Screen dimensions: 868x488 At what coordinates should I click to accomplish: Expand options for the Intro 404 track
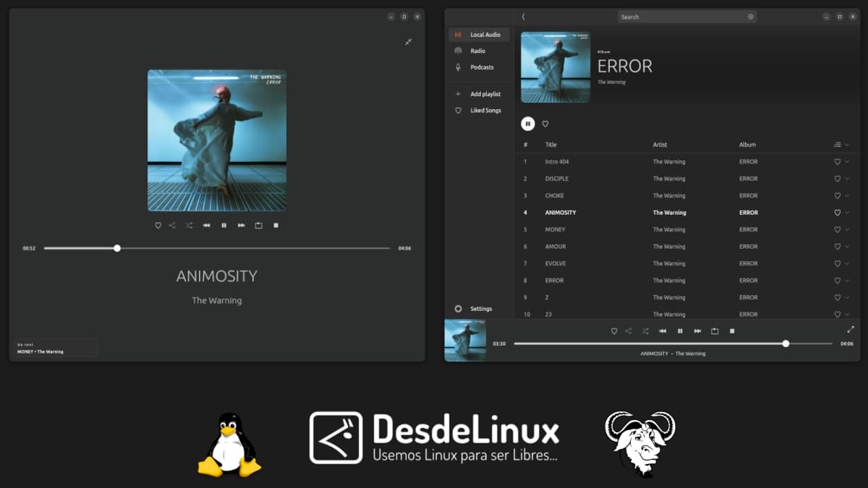point(846,161)
